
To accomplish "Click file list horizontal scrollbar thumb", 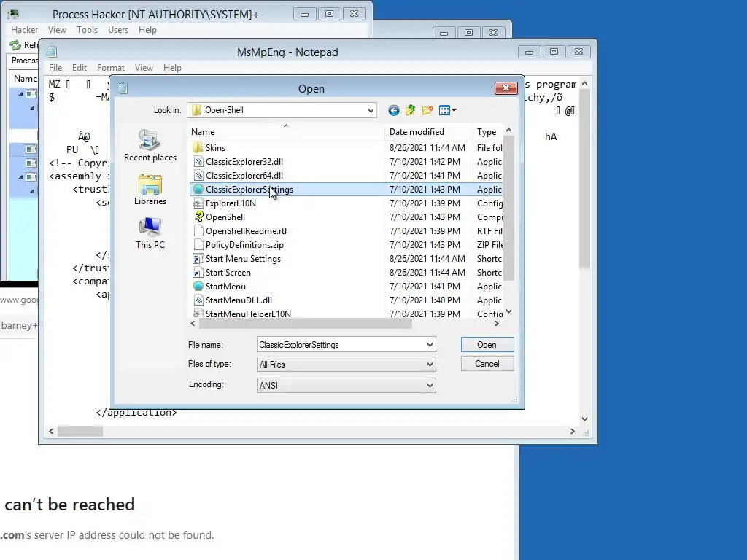I will 305,324.
